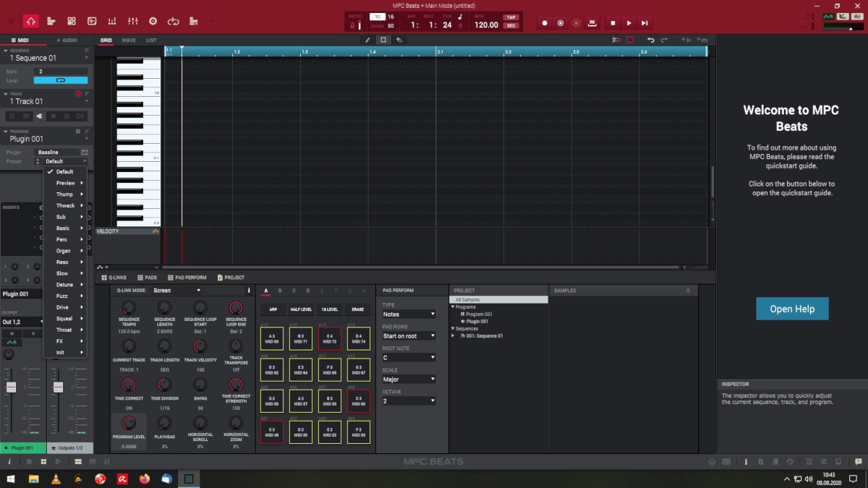Image resolution: width=868 pixels, height=488 pixels.
Task: Stop playback with the Stop button
Action: 613,23
